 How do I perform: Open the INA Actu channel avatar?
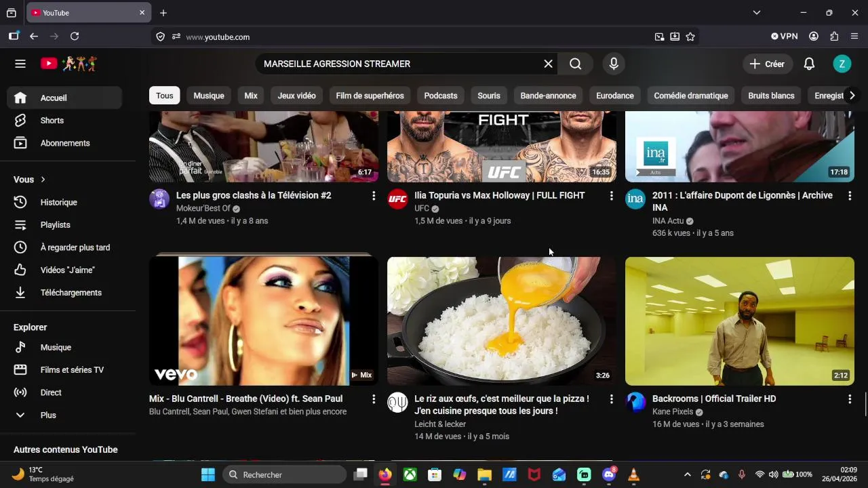(635, 199)
